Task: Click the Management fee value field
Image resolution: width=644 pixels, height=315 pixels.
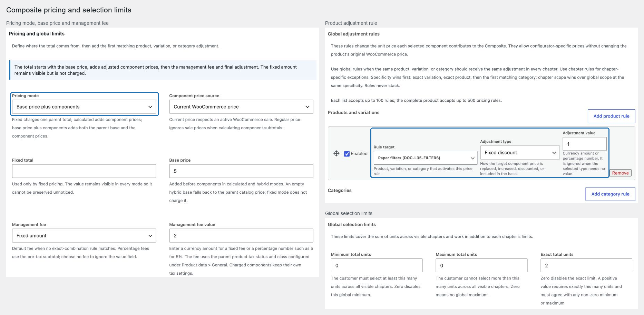Action: (241, 236)
